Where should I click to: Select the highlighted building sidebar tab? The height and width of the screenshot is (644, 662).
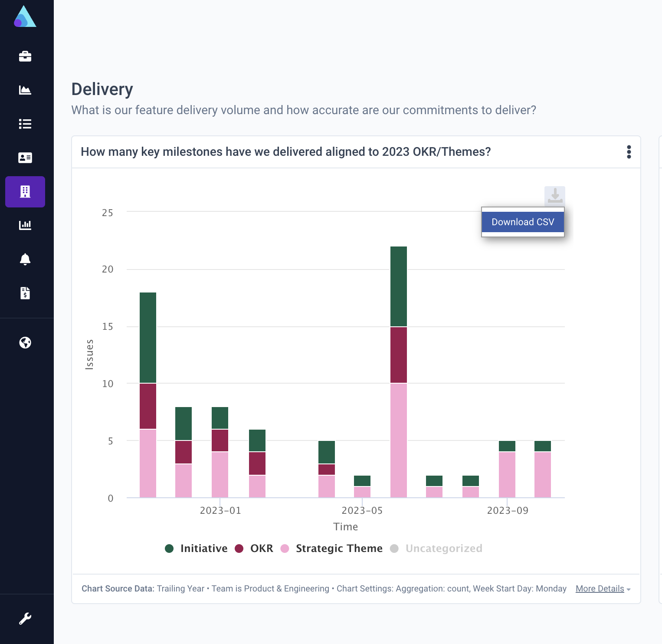tap(25, 192)
